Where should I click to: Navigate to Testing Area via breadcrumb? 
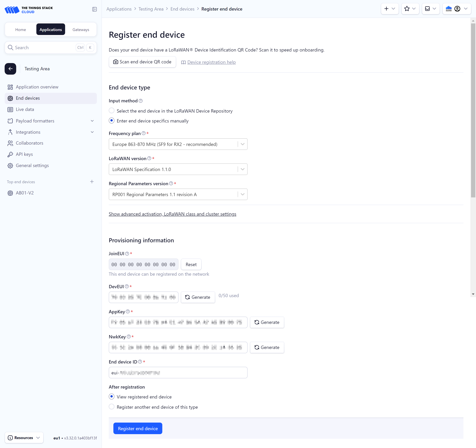point(151,9)
